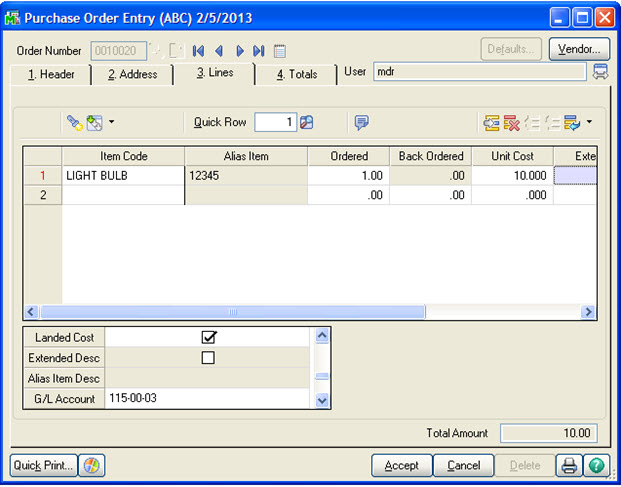Image resolution: width=621 pixels, height=487 pixels.
Task: Expand the dropdown arrow beside the item icons
Action: tap(112, 123)
